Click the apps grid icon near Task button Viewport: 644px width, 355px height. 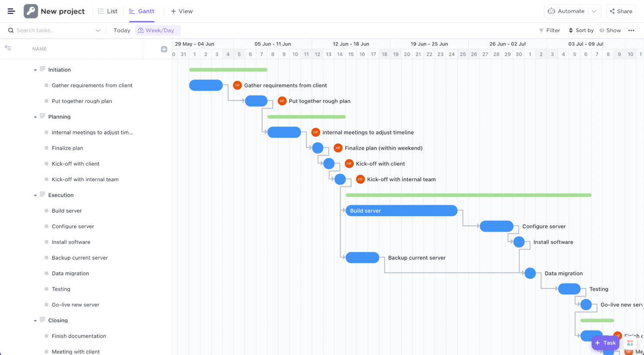coord(630,343)
